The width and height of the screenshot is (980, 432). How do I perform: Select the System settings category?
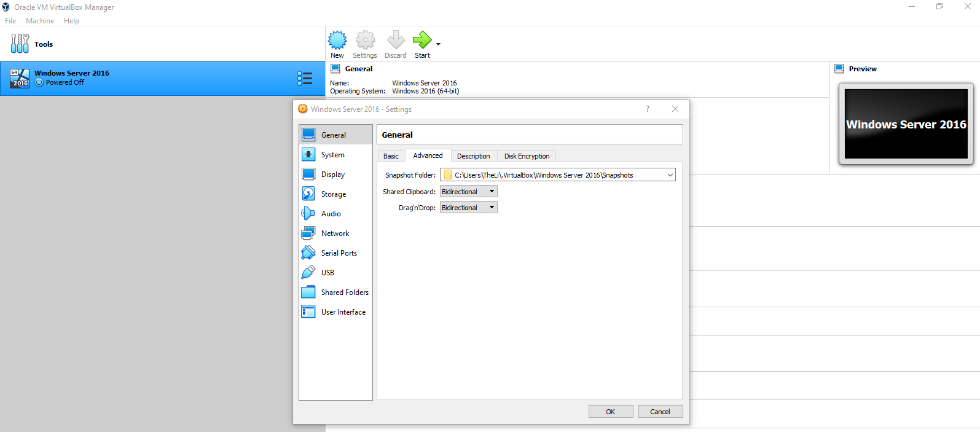332,155
